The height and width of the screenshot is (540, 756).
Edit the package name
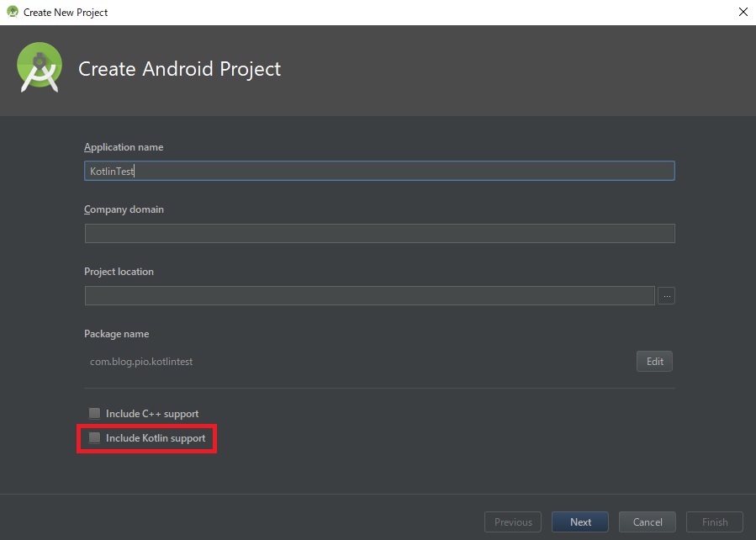pyautogui.click(x=654, y=361)
